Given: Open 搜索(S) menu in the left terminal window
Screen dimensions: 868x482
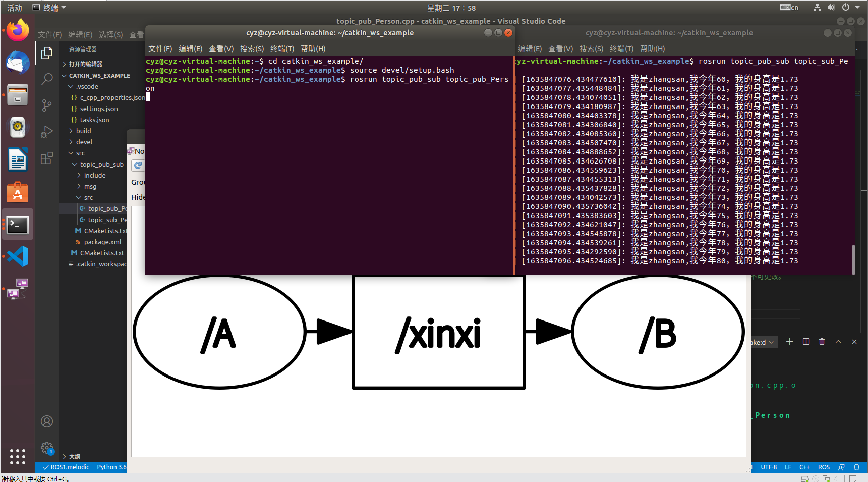Looking at the screenshot, I should [252, 49].
